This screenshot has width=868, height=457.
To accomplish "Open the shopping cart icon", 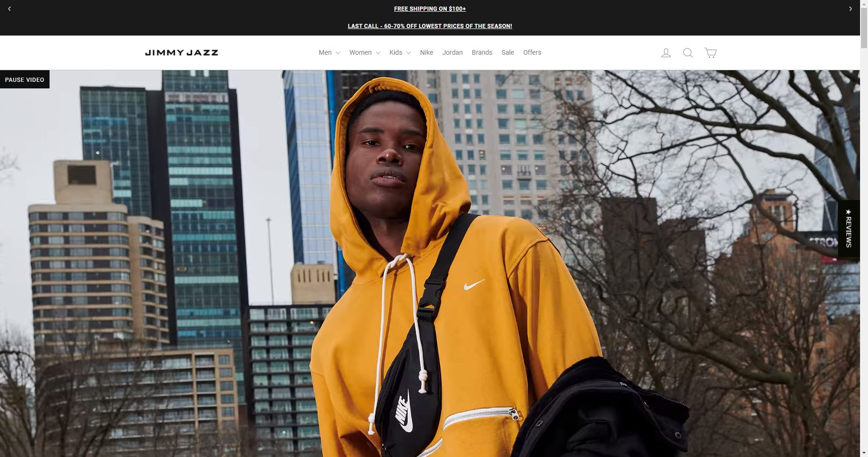I will point(710,53).
